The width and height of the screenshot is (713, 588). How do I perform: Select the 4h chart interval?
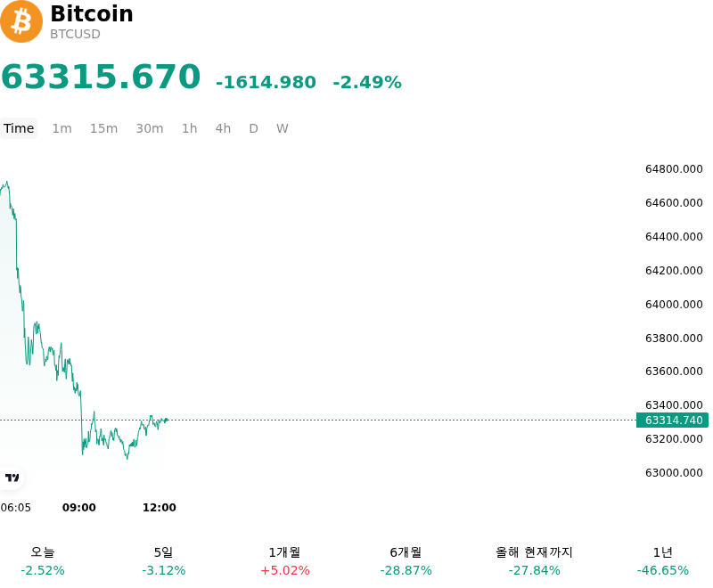(223, 128)
